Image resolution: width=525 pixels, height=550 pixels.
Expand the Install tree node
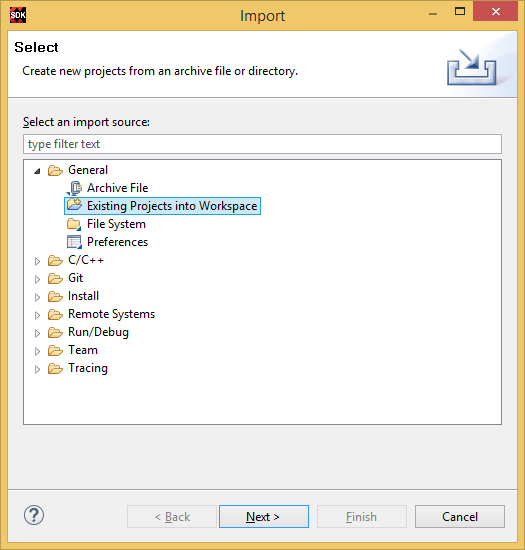[x=37, y=297]
